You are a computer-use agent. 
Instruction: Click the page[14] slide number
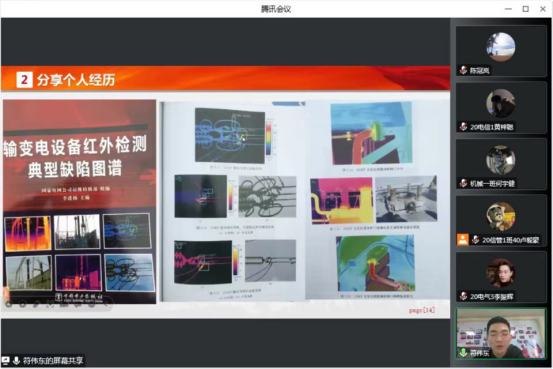422,310
